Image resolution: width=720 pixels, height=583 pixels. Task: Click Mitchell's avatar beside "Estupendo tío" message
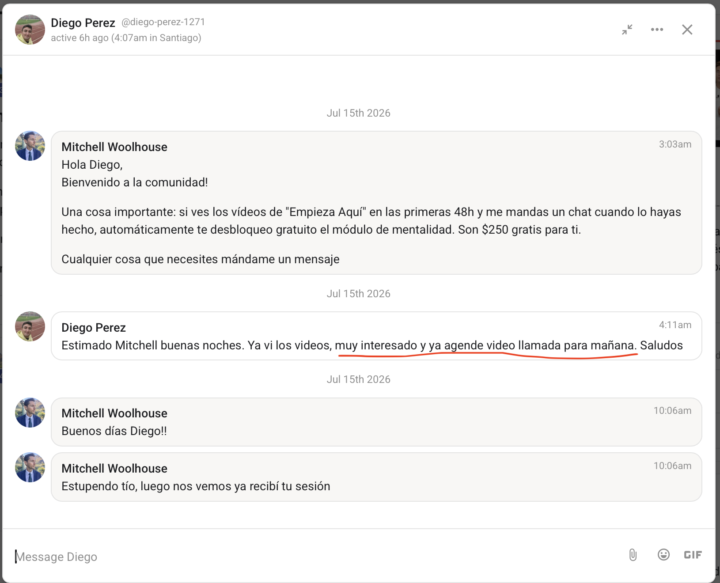click(30, 468)
